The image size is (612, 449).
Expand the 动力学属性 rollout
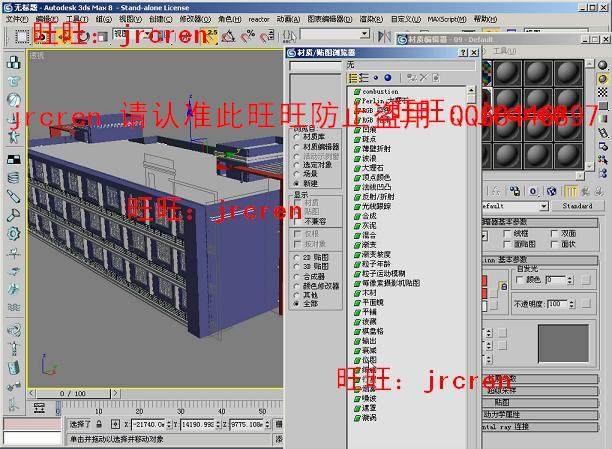(x=540, y=414)
